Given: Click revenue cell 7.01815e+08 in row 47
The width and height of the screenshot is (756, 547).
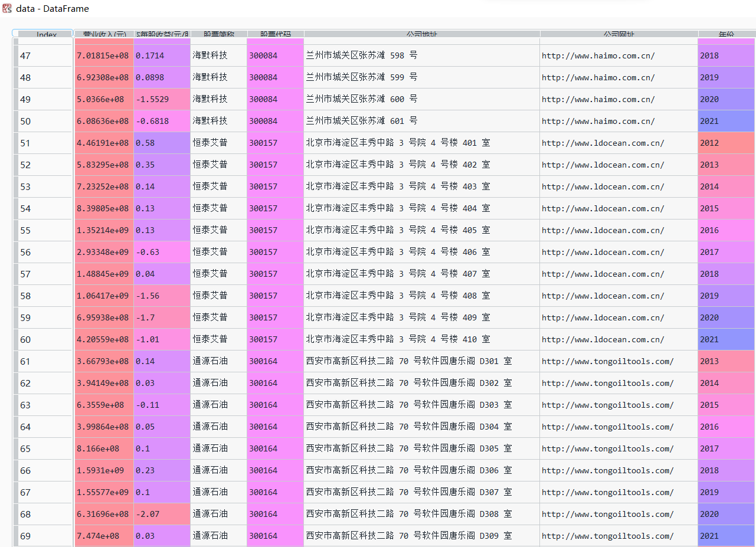Looking at the screenshot, I should (103, 56).
